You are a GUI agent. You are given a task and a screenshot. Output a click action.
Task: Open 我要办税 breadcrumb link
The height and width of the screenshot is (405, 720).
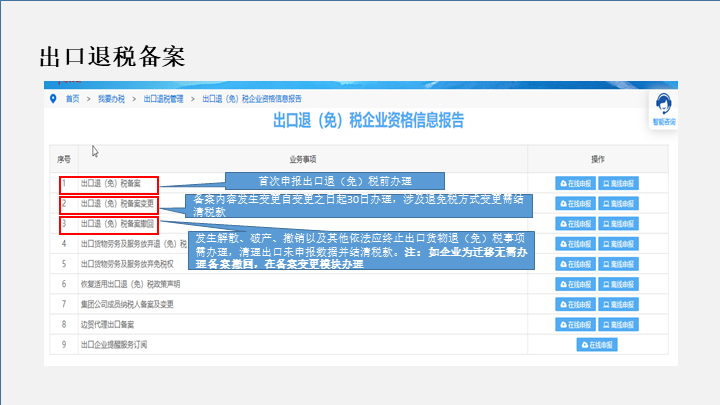tap(111, 99)
